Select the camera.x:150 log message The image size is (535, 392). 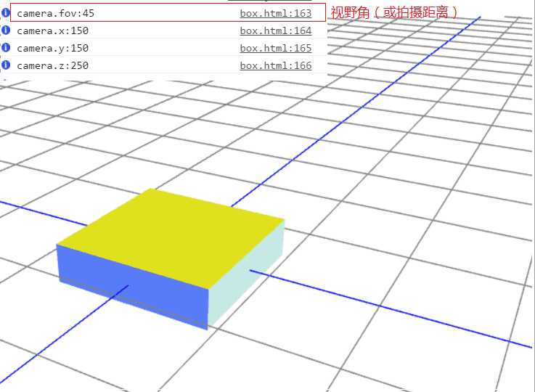pyautogui.click(x=52, y=30)
